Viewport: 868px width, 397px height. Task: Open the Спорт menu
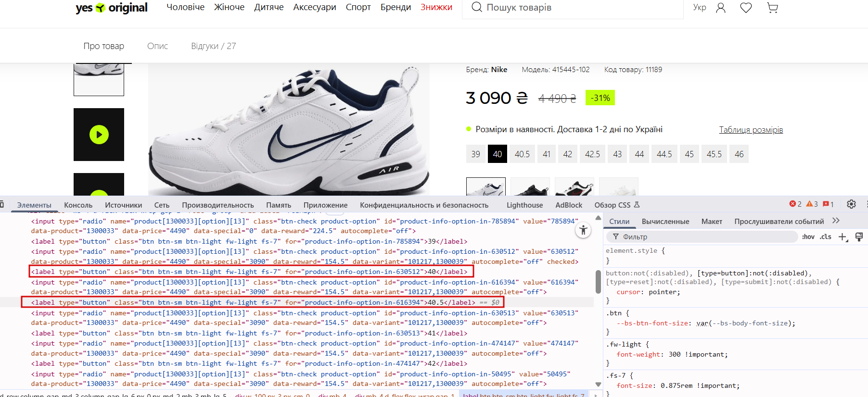click(358, 7)
